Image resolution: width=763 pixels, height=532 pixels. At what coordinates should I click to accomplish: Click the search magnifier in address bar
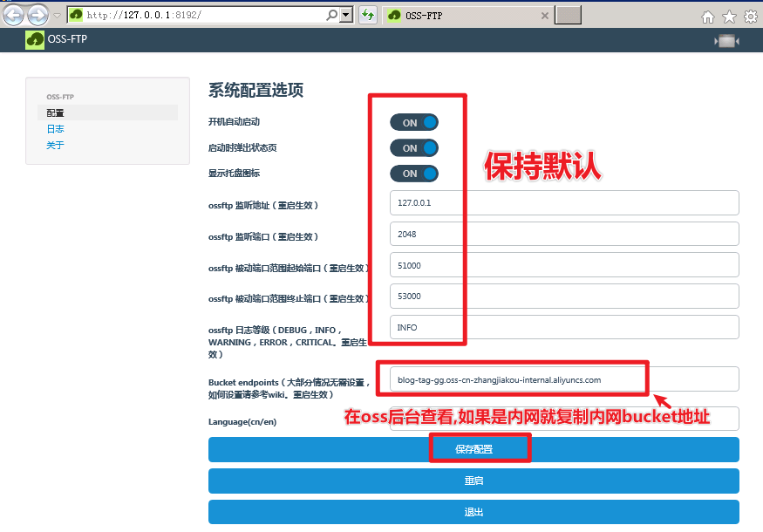coord(331,16)
